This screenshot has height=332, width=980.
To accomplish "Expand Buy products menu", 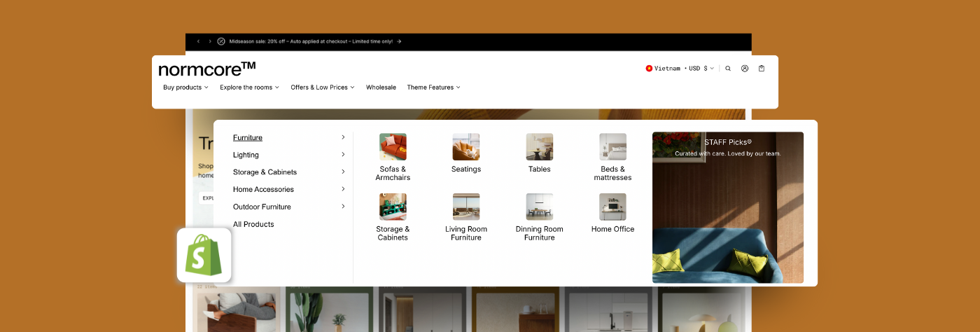I will pyautogui.click(x=185, y=88).
